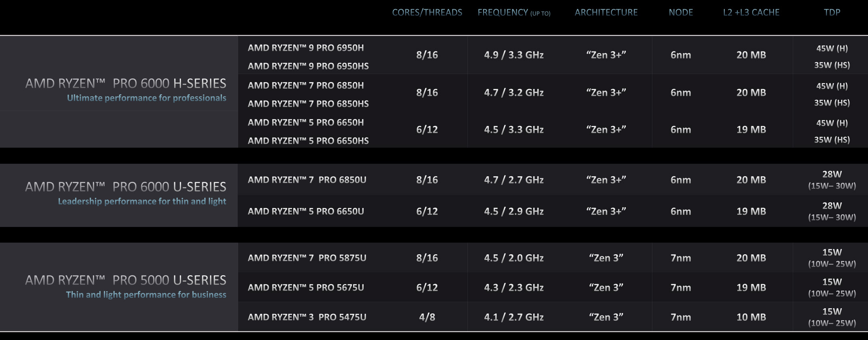The image size is (868, 340).
Task: Click AMD Ryzen 5 PRO 6650U name
Action: pos(306,211)
